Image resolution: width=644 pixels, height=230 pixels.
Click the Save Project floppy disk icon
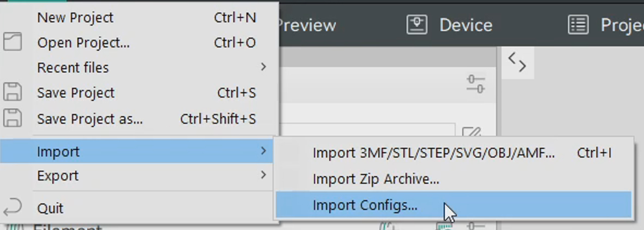[13, 93]
